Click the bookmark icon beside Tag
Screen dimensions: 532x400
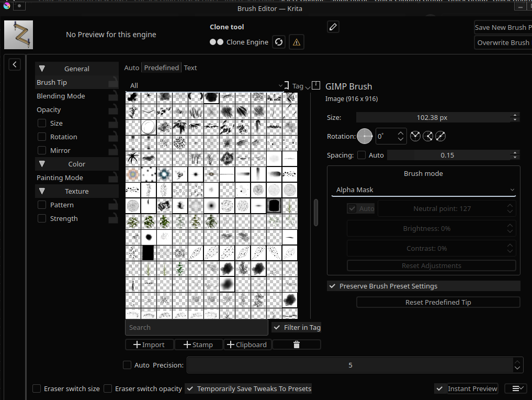[287, 85]
